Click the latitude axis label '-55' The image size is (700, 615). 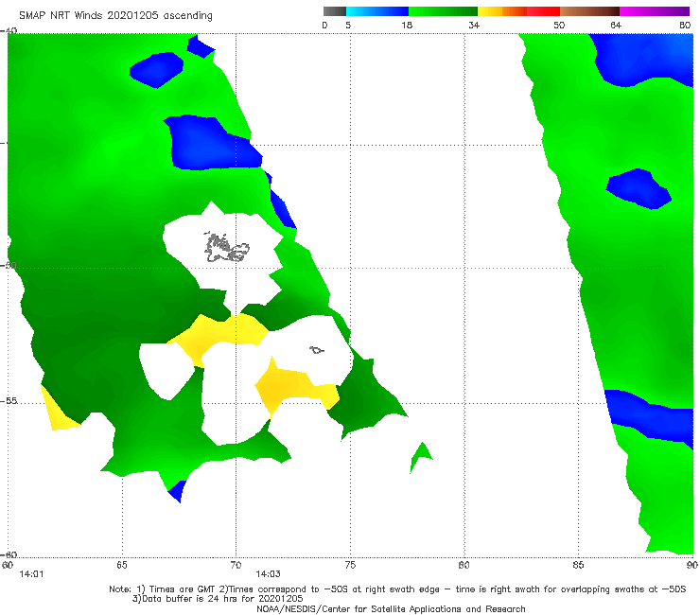coord(9,401)
